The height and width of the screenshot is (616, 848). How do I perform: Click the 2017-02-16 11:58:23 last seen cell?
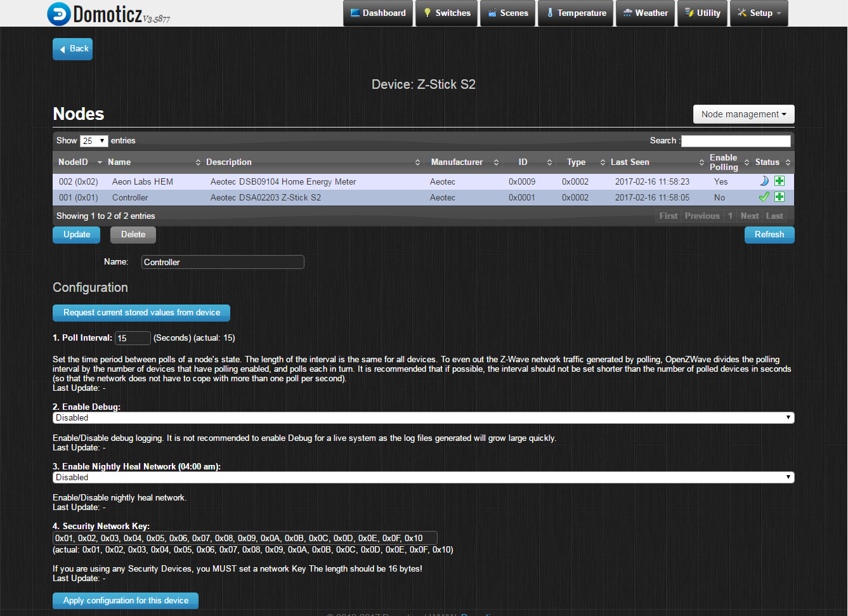pos(652,182)
